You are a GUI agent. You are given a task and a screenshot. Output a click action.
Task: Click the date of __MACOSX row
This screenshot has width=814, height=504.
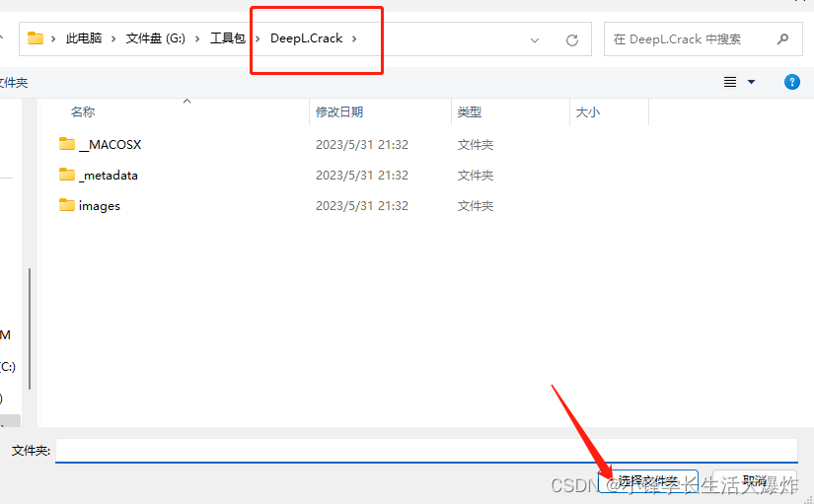362,144
